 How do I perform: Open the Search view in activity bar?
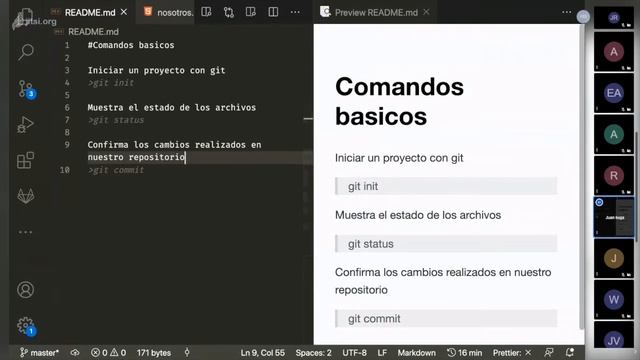click(x=26, y=52)
